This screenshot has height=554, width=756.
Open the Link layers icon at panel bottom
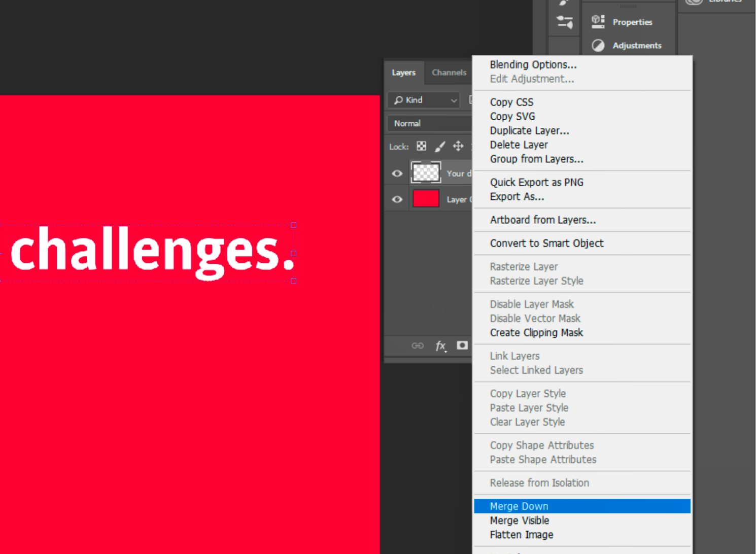pos(418,345)
